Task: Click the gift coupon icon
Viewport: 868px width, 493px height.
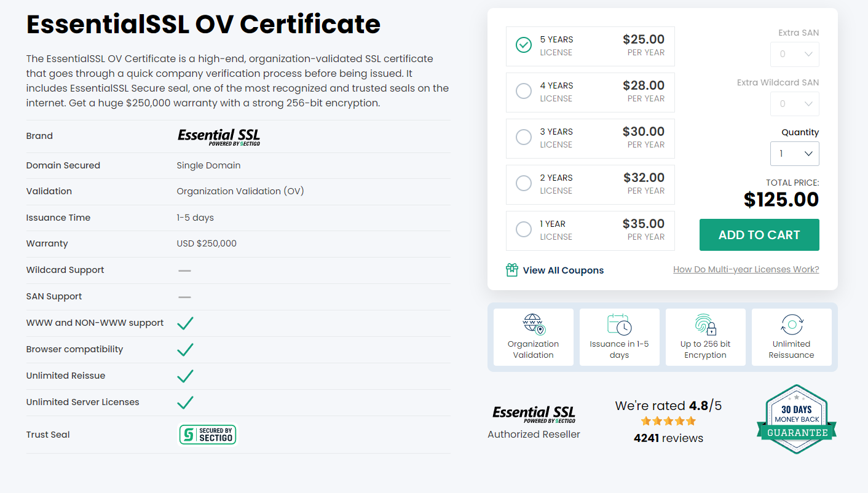Action: pos(511,270)
